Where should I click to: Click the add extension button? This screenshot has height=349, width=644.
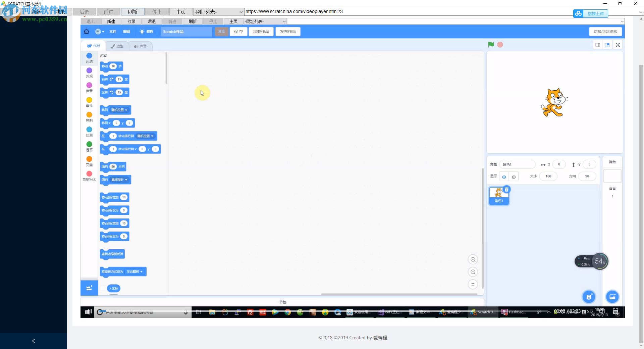pos(89,288)
